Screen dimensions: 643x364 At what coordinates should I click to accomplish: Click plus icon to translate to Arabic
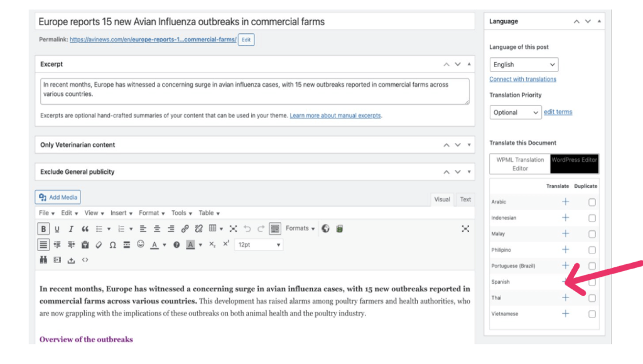pos(565,201)
